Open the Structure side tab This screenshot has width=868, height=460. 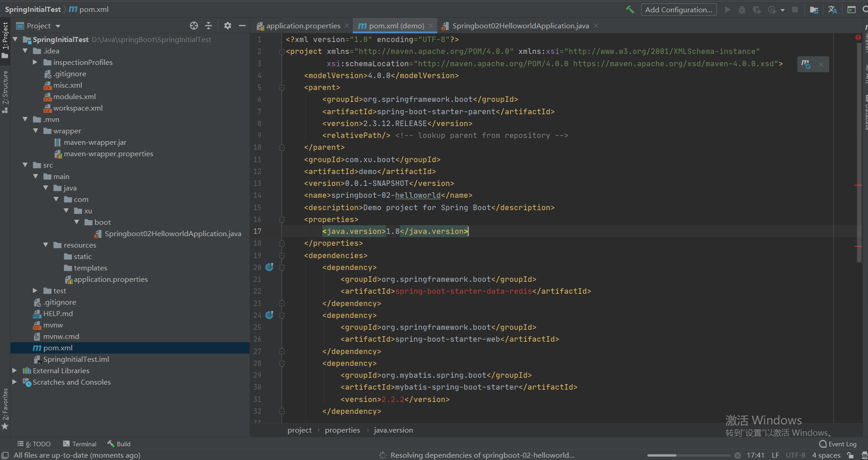tap(5, 91)
